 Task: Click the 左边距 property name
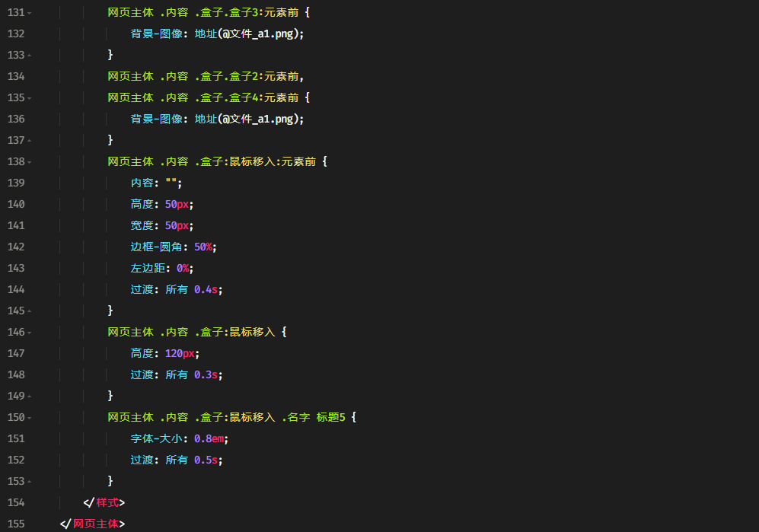148,268
